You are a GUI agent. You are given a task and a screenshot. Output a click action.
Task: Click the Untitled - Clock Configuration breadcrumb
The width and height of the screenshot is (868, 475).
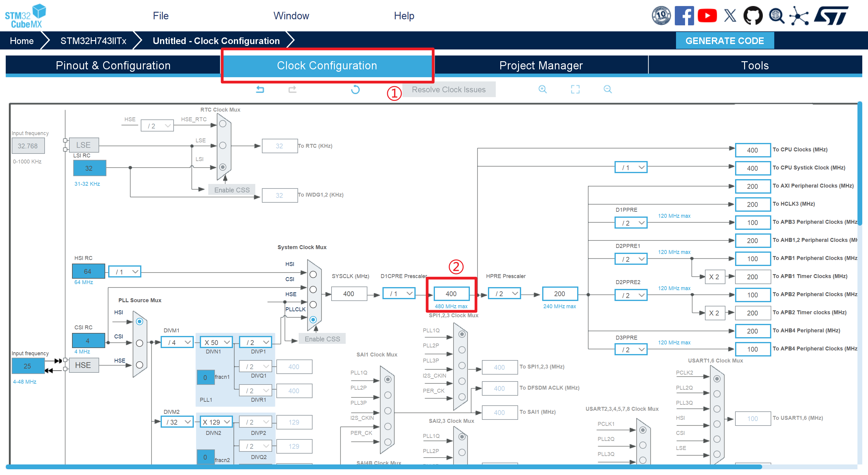click(x=216, y=41)
